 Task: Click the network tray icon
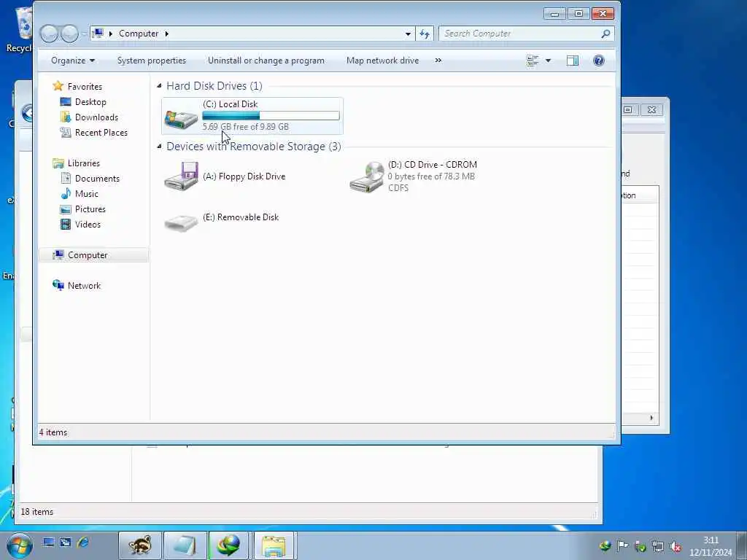(658, 546)
